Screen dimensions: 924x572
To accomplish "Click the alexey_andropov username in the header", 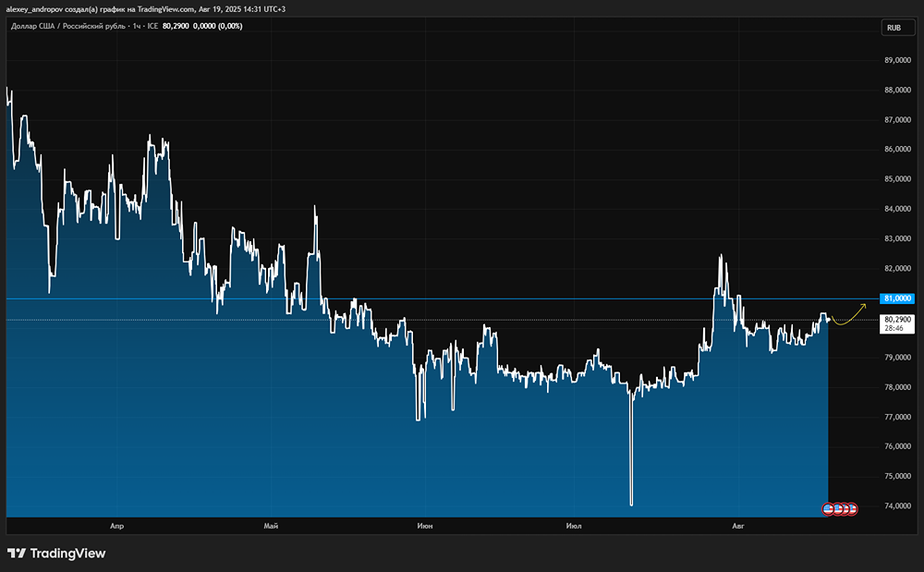I will click(x=37, y=7).
